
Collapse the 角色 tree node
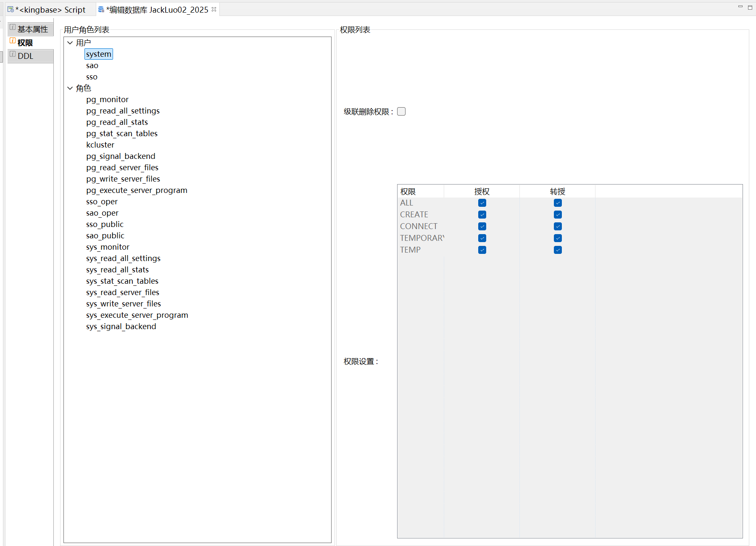[70, 88]
